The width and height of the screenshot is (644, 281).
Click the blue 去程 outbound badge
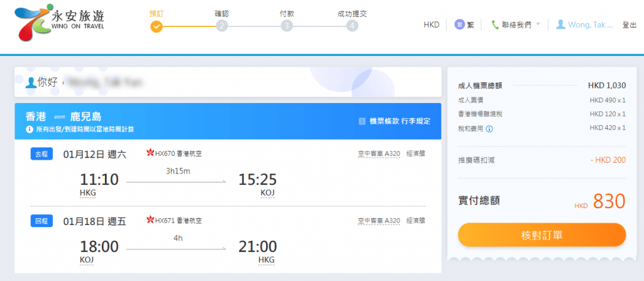tap(42, 154)
